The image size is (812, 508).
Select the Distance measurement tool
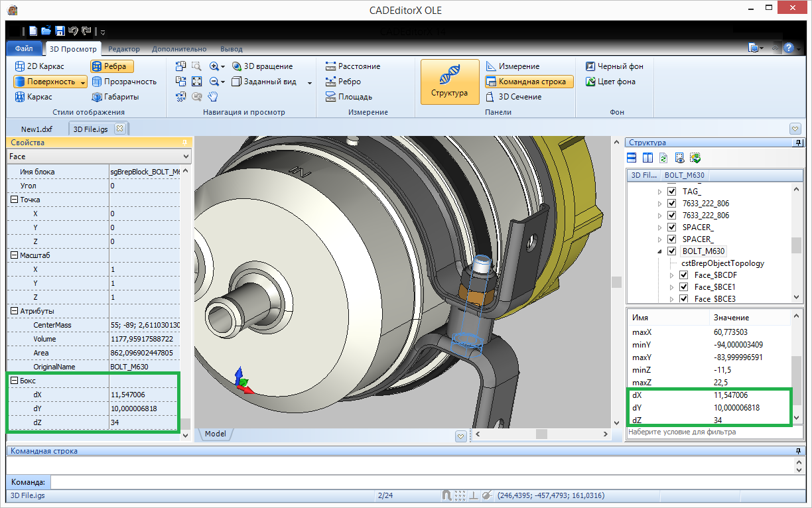coord(352,66)
